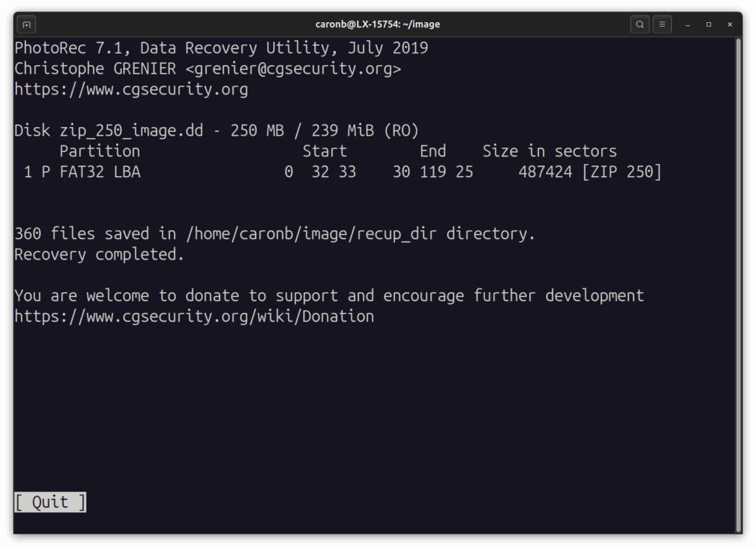
Task: Click the window title caronb@LX-15754
Action: [x=377, y=24]
